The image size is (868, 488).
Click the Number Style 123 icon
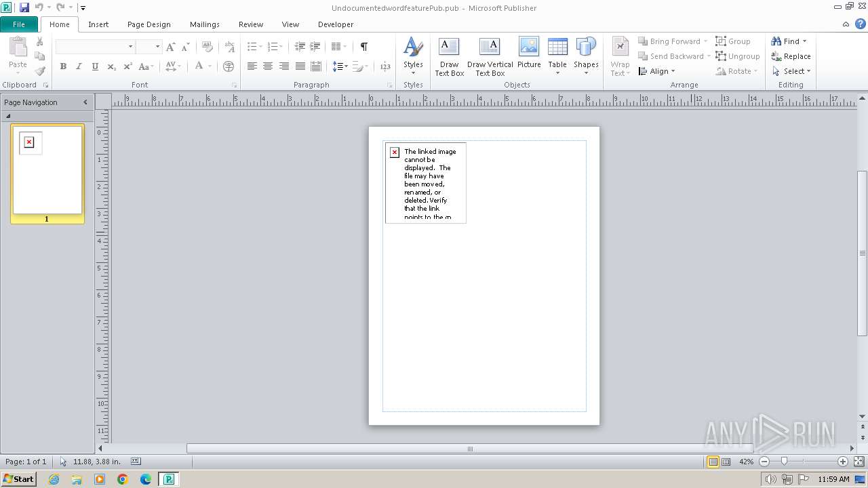(x=385, y=66)
